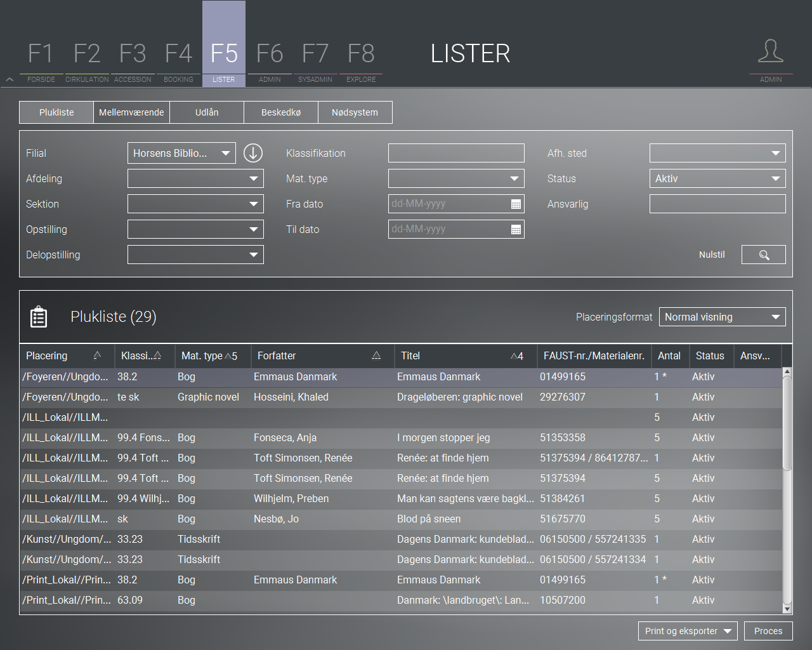Screen dimensions: 812x650
Task: Open the Delopstilling dropdown
Action: [x=195, y=255]
